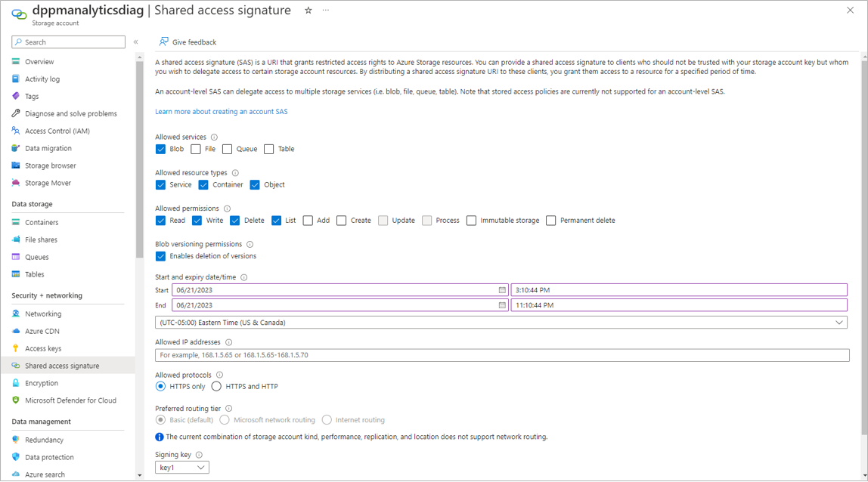This screenshot has height=482, width=868.
Task: Select the HTTPS and HTTP radio button
Action: pyautogui.click(x=216, y=386)
